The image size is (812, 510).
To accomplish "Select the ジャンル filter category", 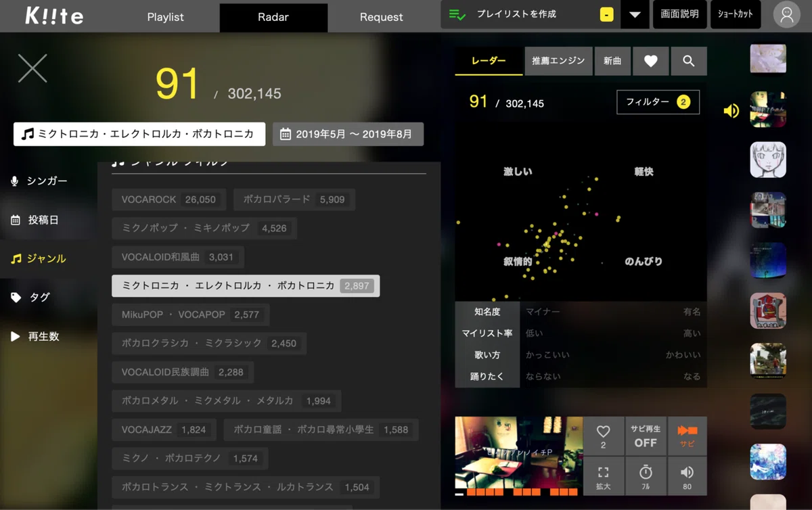I will 38,258.
